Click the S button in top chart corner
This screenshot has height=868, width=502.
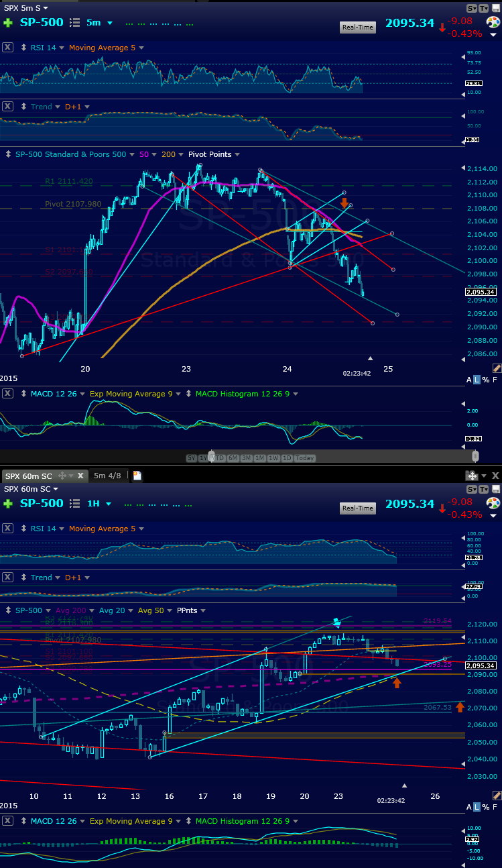coord(473,8)
